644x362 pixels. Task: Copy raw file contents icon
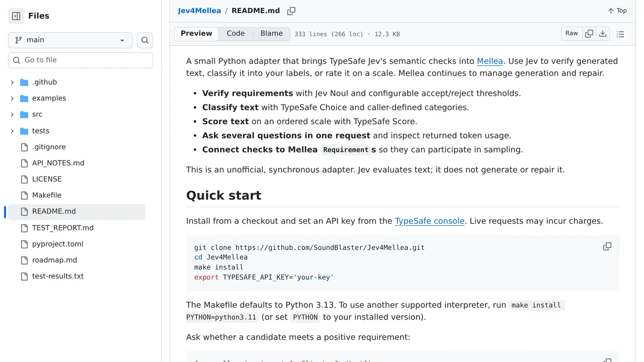coord(589,34)
